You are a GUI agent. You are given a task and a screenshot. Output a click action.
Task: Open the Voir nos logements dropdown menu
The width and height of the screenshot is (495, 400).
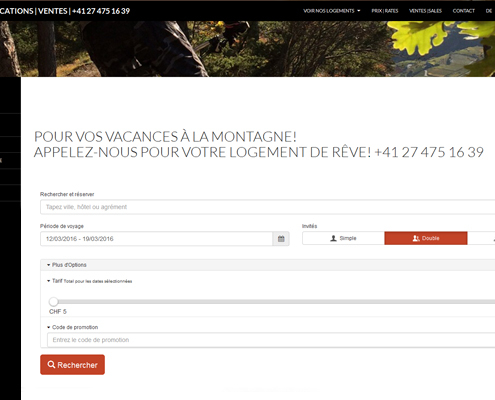click(x=332, y=11)
